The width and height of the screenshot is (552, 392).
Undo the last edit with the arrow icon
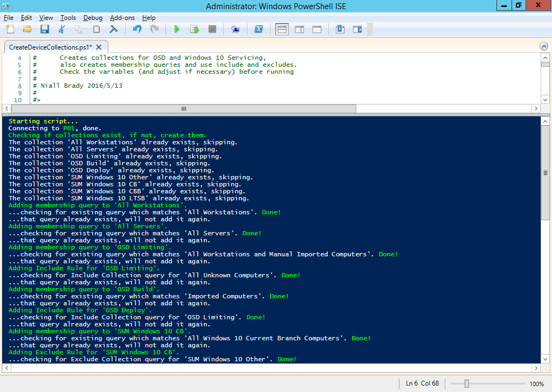point(137,29)
